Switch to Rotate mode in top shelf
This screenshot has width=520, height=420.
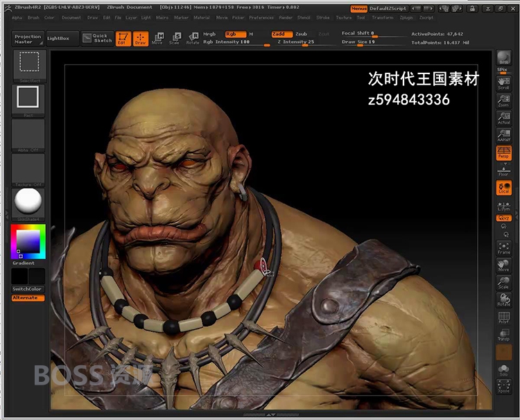(x=193, y=38)
